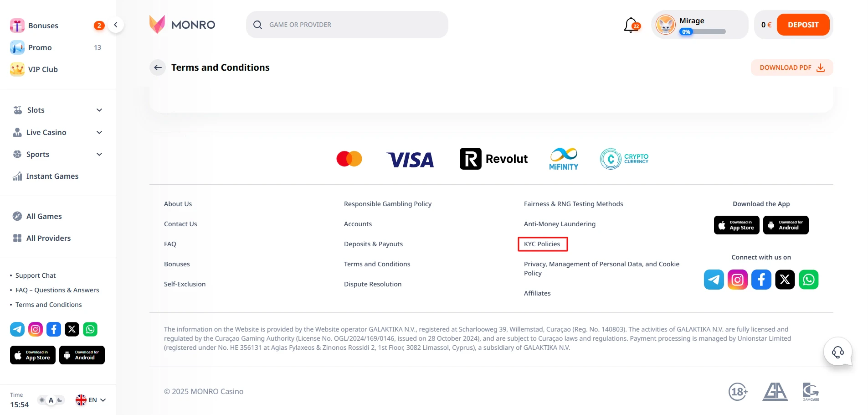Download Terms and Conditions as PDF
Viewport: 868px width, 415px height.
tap(791, 67)
